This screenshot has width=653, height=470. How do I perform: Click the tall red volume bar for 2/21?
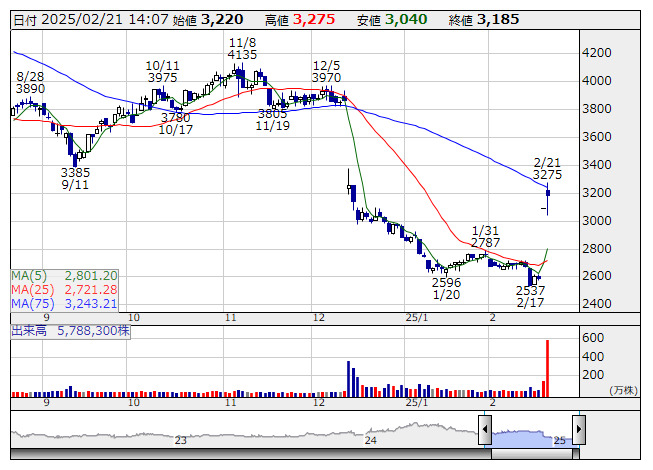[547, 368]
